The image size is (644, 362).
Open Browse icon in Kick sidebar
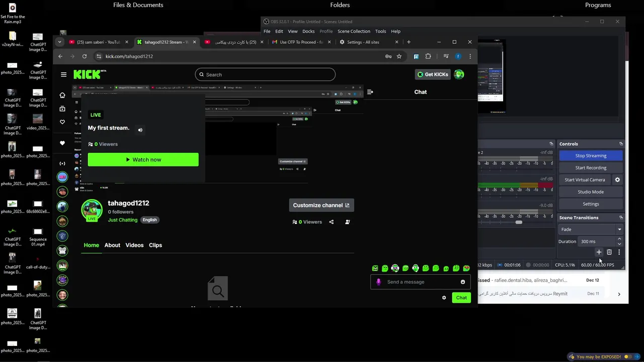(62, 109)
